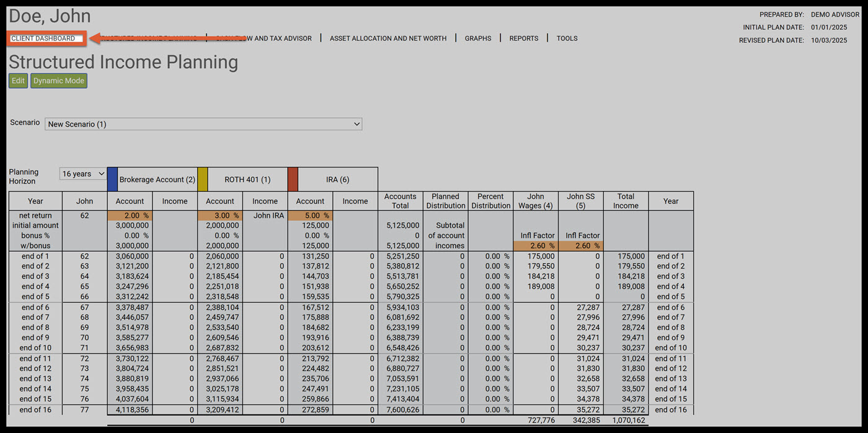Select the IRA (6) header
Image resolution: width=868 pixels, height=433 pixels.
pyautogui.click(x=337, y=180)
